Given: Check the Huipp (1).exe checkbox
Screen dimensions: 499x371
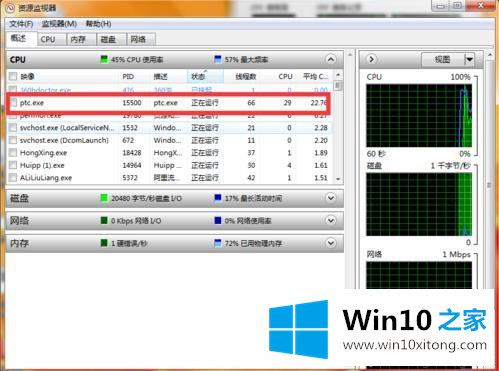Looking at the screenshot, I should (x=13, y=165).
